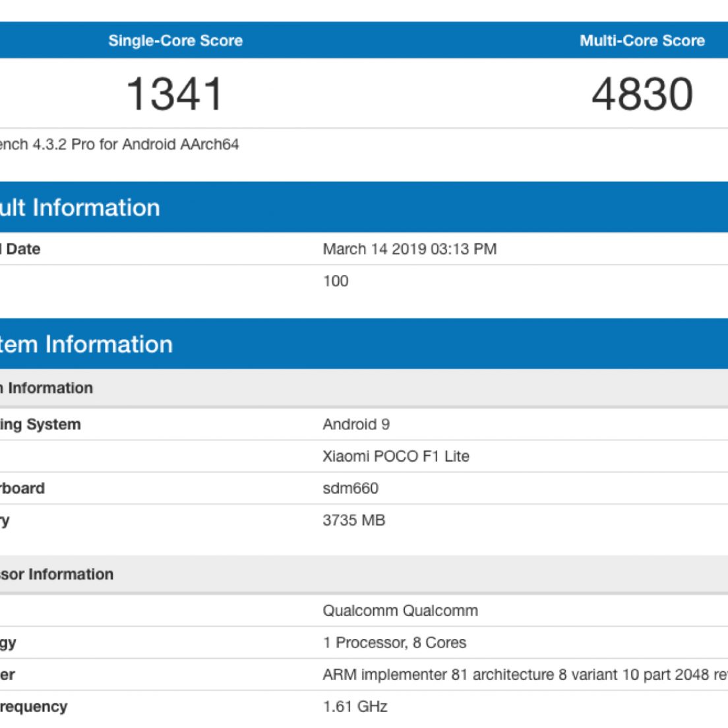Click the 1 Processor, 8 Cores value
The height and width of the screenshot is (728, 728).
click(x=394, y=643)
